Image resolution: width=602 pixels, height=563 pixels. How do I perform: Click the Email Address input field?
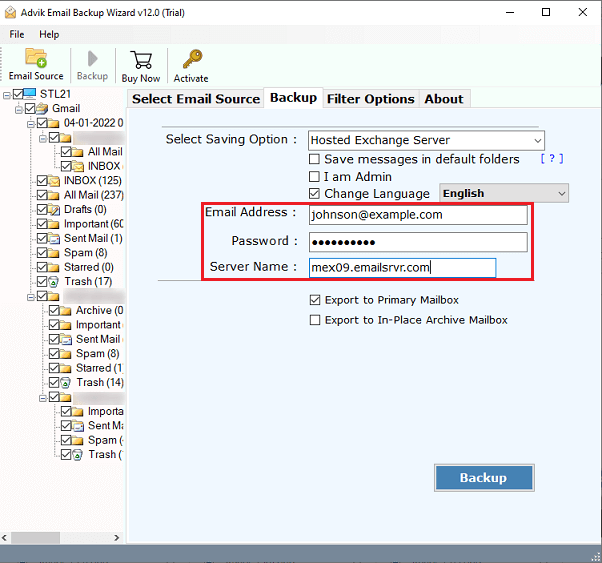(418, 215)
